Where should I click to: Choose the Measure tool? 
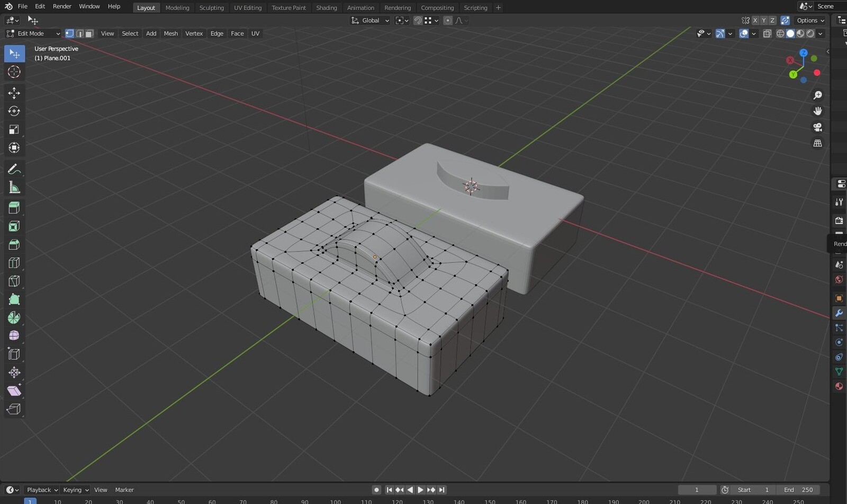click(x=14, y=187)
